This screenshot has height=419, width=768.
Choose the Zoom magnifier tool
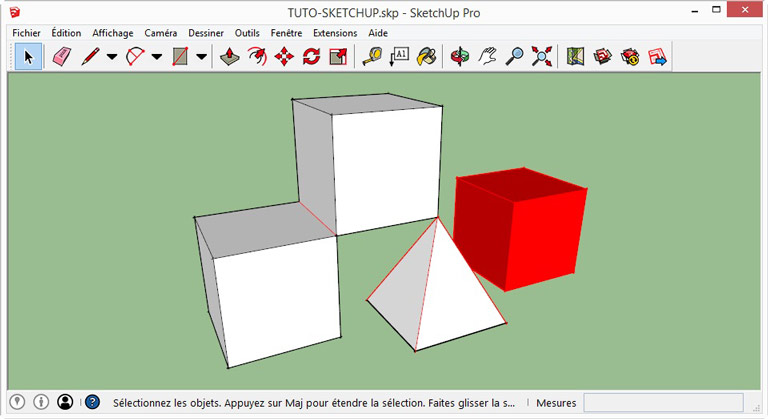(514, 57)
